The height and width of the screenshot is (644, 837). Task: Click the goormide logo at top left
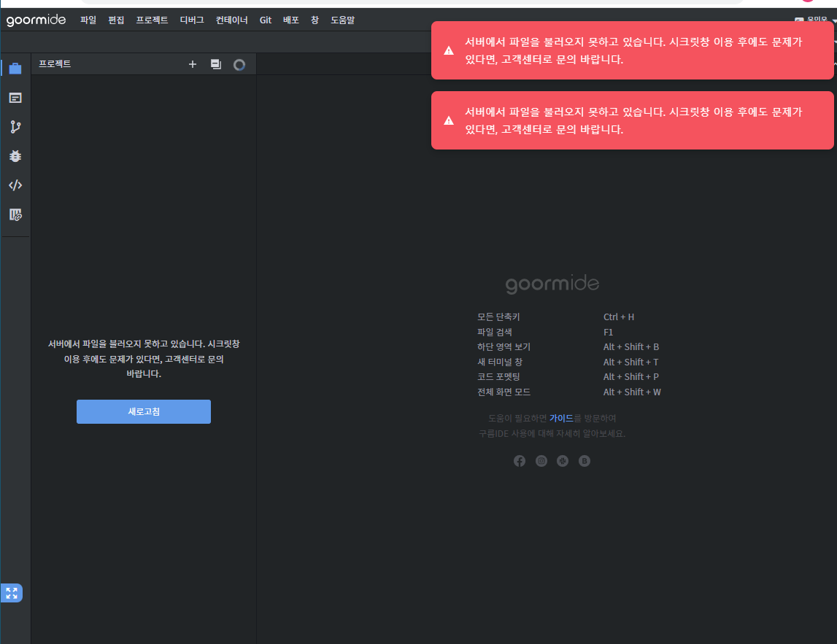(x=36, y=20)
